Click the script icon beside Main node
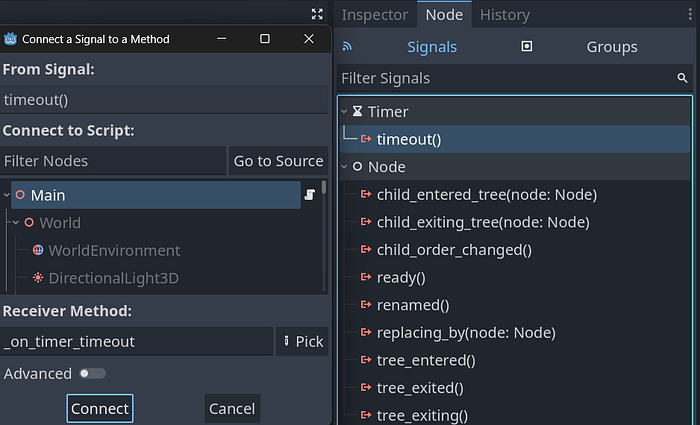700x425 pixels. (x=310, y=195)
